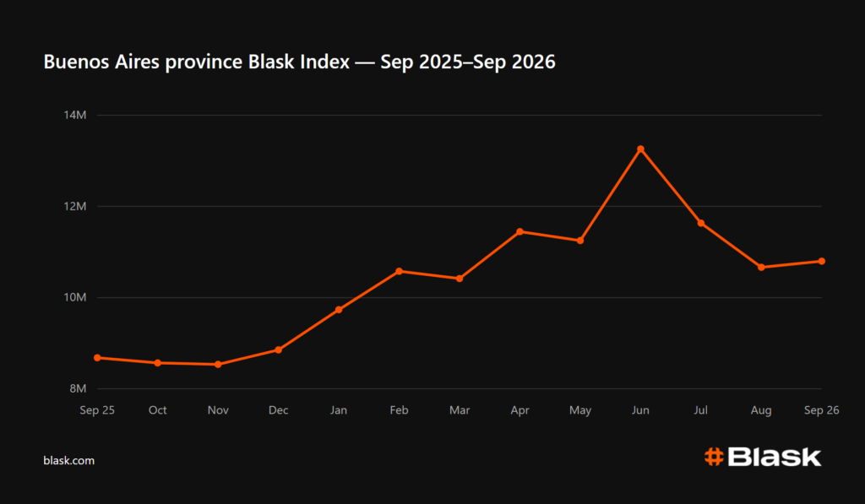Open the blask.com link
This screenshot has height=504, width=865.
pyautogui.click(x=69, y=460)
